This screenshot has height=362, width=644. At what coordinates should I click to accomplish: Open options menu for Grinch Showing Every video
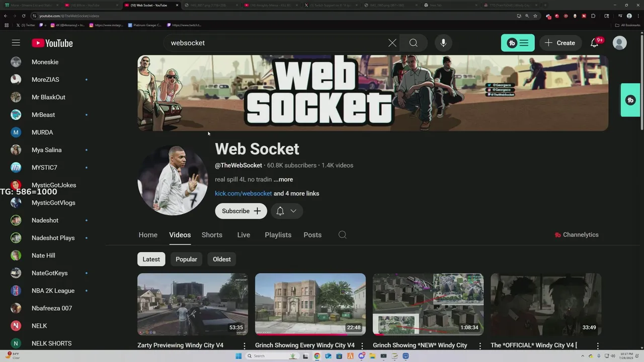pyautogui.click(x=362, y=346)
